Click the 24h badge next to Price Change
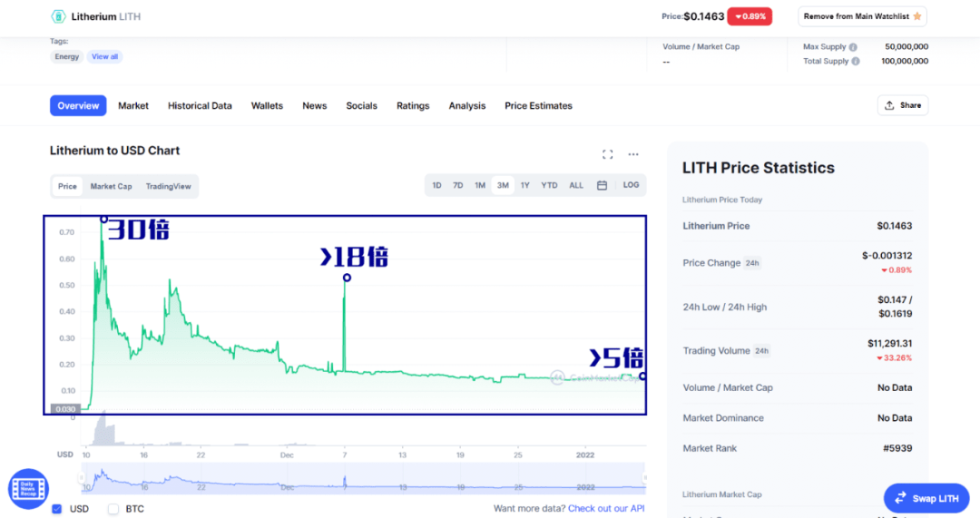The width and height of the screenshot is (980, 518). [x=752, y=263]
